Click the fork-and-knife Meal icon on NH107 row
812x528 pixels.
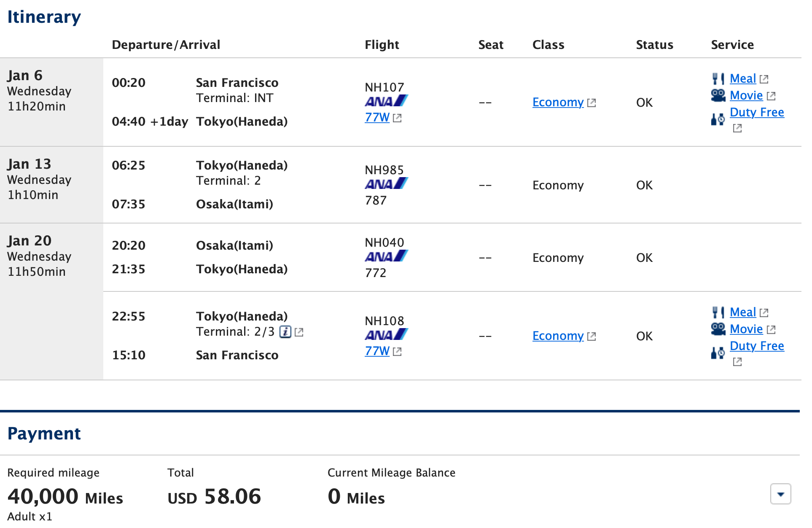[x=718, y=78]
